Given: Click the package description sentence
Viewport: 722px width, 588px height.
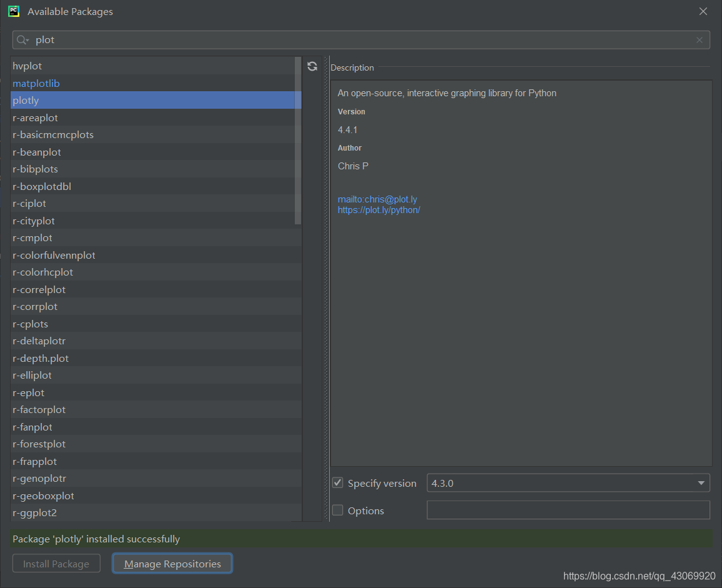Looking at the screenshot, I should (447, 93).
